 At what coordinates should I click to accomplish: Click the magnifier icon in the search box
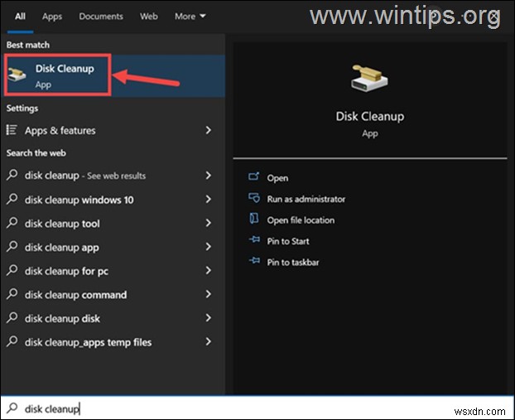tap(12, 408)
